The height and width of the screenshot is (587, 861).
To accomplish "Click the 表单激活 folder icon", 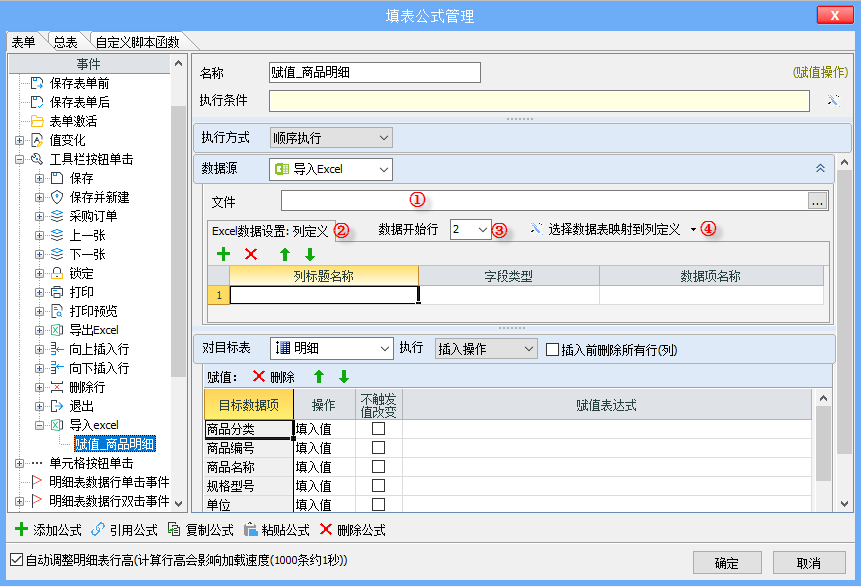I will (x=37, y=121).
